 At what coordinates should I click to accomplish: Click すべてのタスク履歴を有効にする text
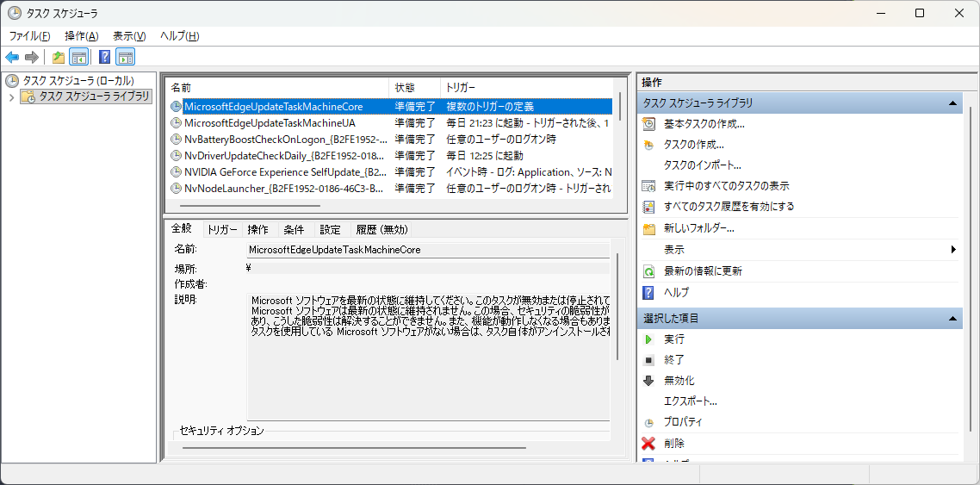pos(729,206)
